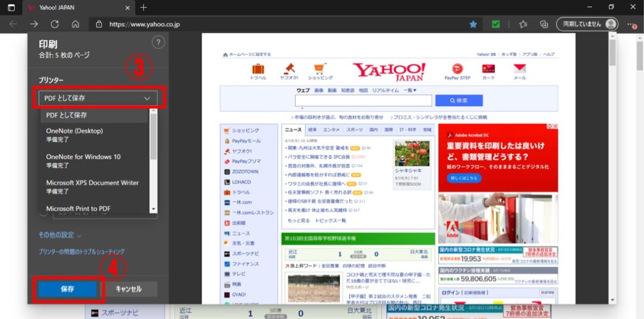Choose PDFとして保存 from the printer list
The width and height of the screenshot is (644, 319).
94,115
